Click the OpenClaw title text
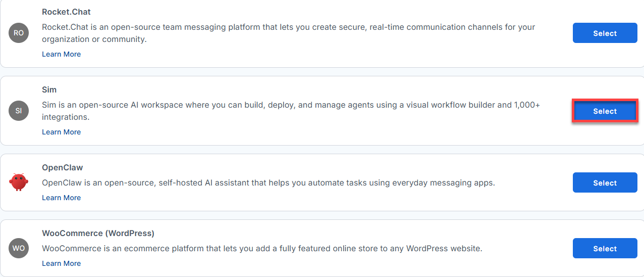The image size is (644, 277). click(62, 167)
